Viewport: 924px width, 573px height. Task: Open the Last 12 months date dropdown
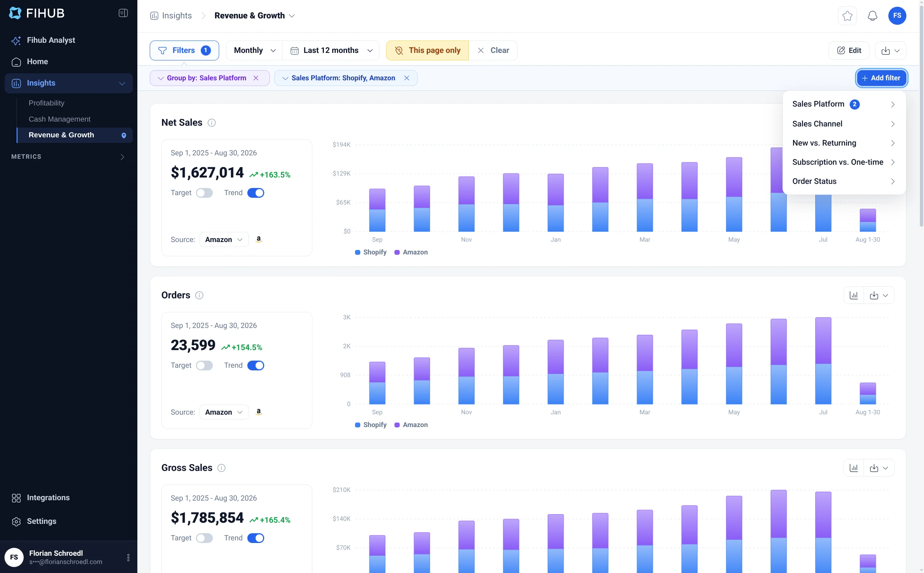(x=331, y=50)
